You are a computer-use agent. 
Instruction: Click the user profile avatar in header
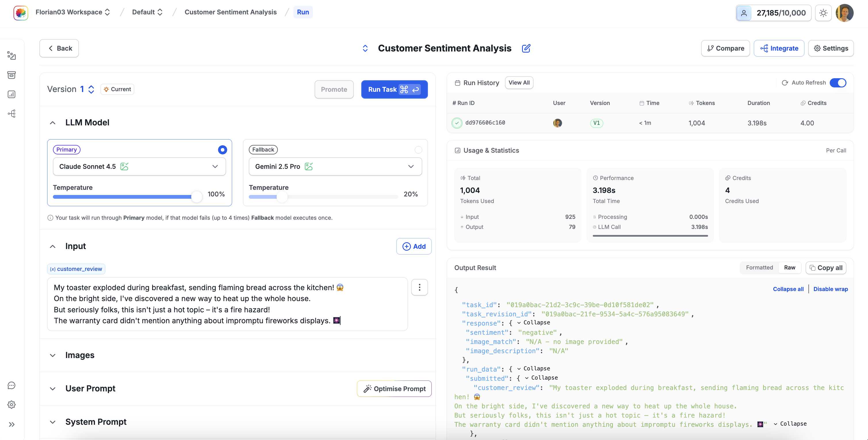844,13
